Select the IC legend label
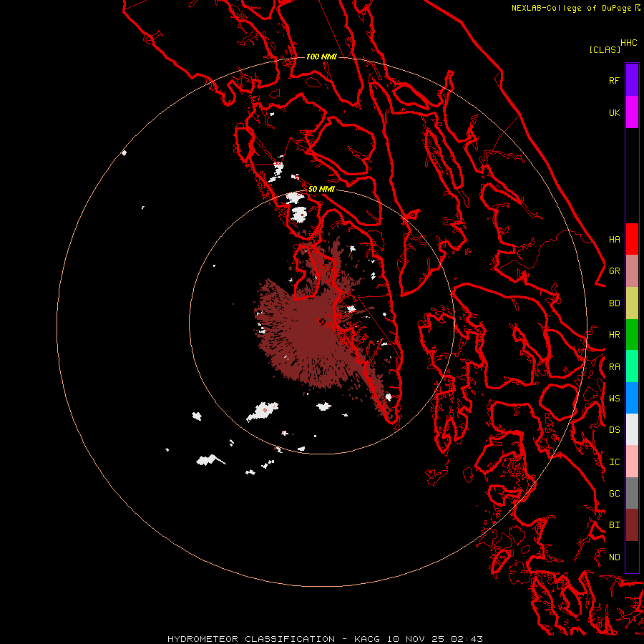 [614, 462]
